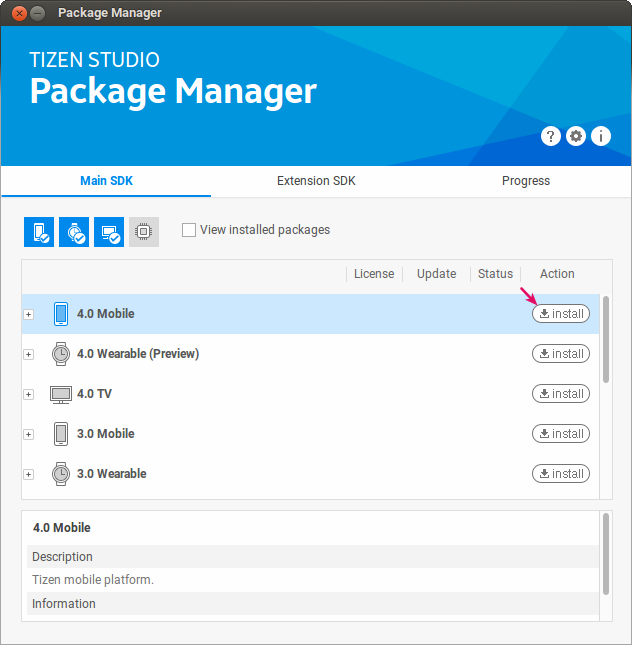
Task: Select the '4.0 TV' row label
Action: (94, 394)
